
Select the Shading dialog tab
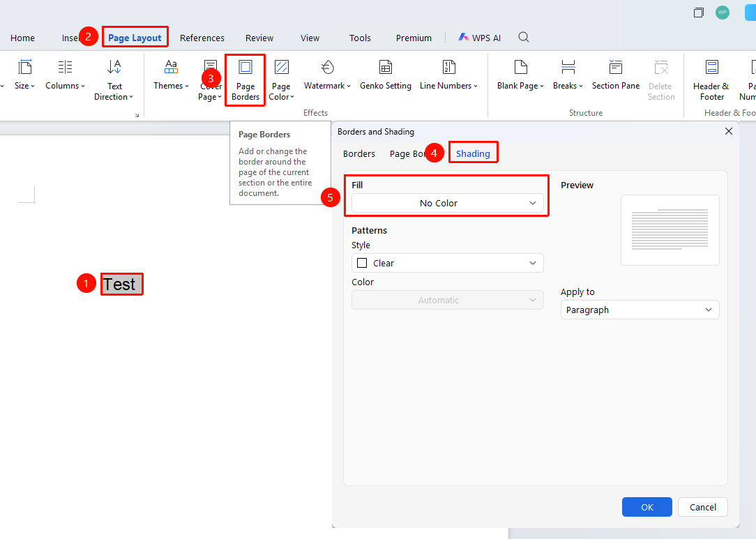473,153
